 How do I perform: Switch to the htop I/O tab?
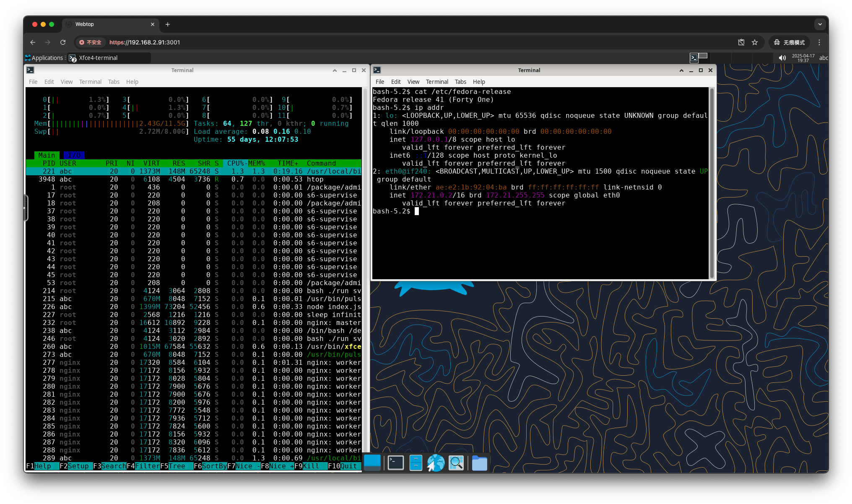[74, 155]
